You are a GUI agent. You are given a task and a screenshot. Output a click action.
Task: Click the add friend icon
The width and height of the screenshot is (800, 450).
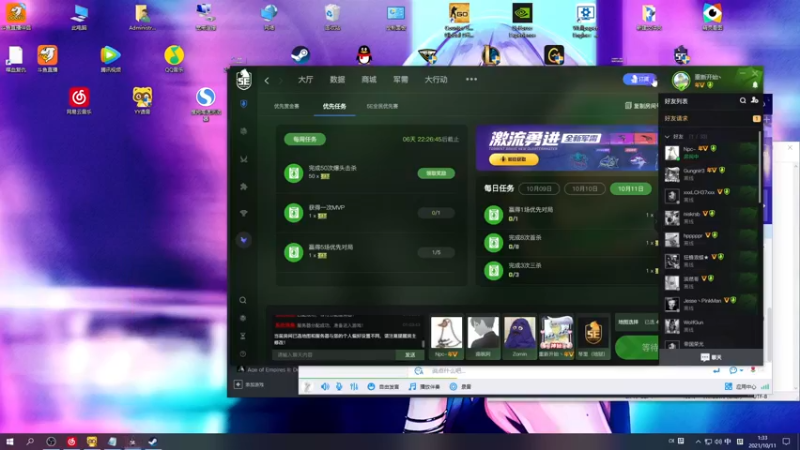(x=755, y=101)
